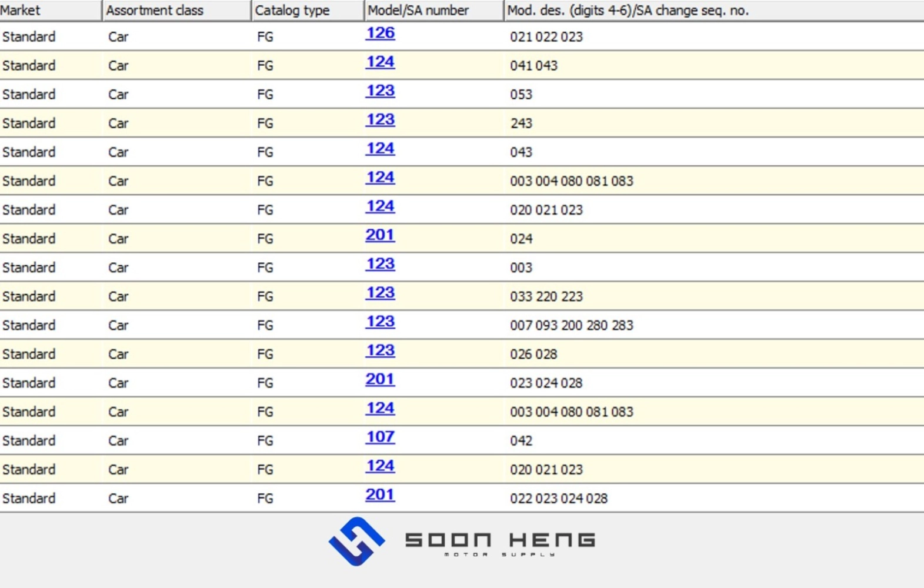Screen dimensions: 924x588
Task: Click the Catalog type column header
Action: pyautogui.click(x=308, y=10)
